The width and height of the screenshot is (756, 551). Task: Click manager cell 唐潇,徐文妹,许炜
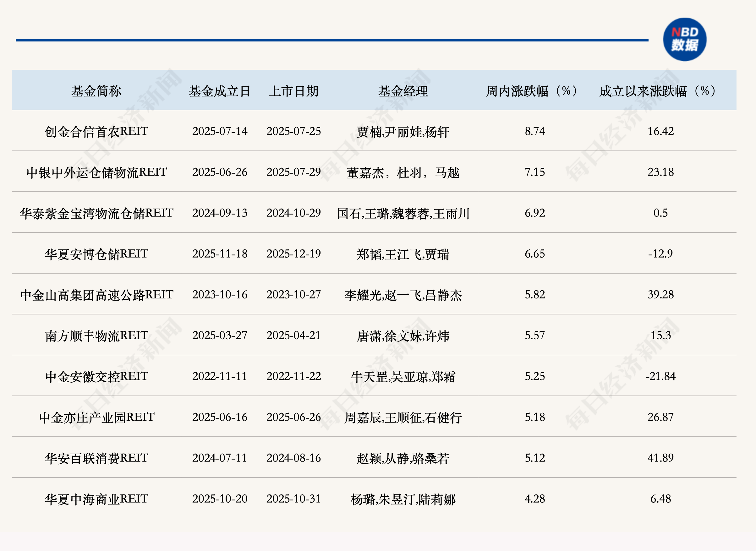(x=403, y=336)
